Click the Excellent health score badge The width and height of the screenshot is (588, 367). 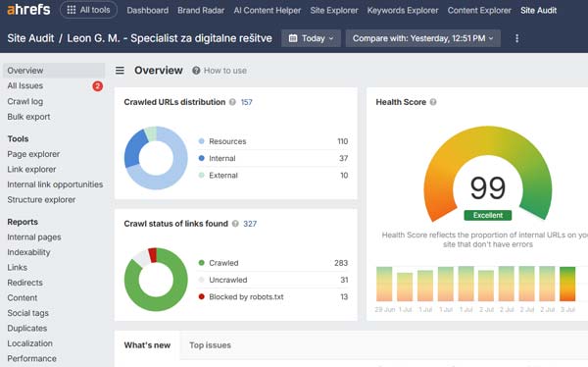point(487,215)
